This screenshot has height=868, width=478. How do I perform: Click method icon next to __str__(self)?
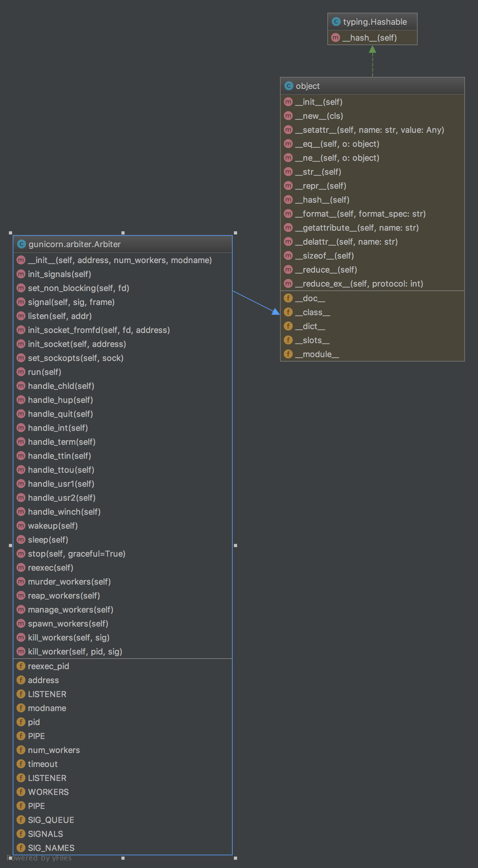tap(288, 172)
